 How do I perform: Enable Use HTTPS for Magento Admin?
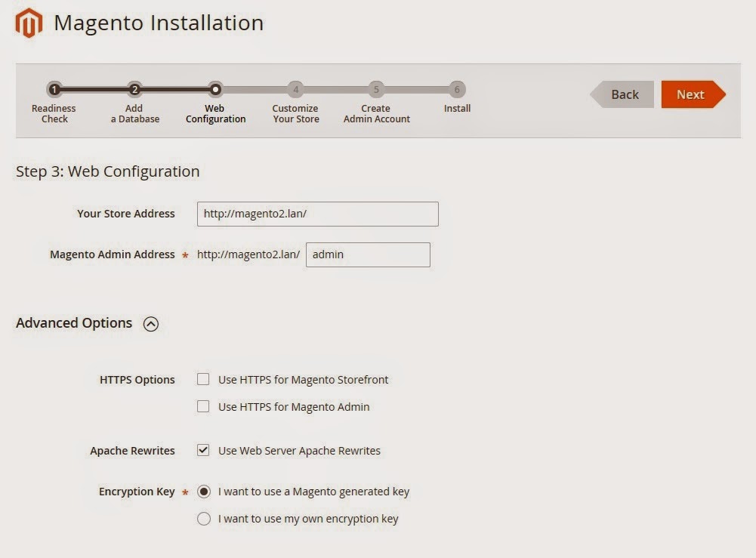[203, 406]
